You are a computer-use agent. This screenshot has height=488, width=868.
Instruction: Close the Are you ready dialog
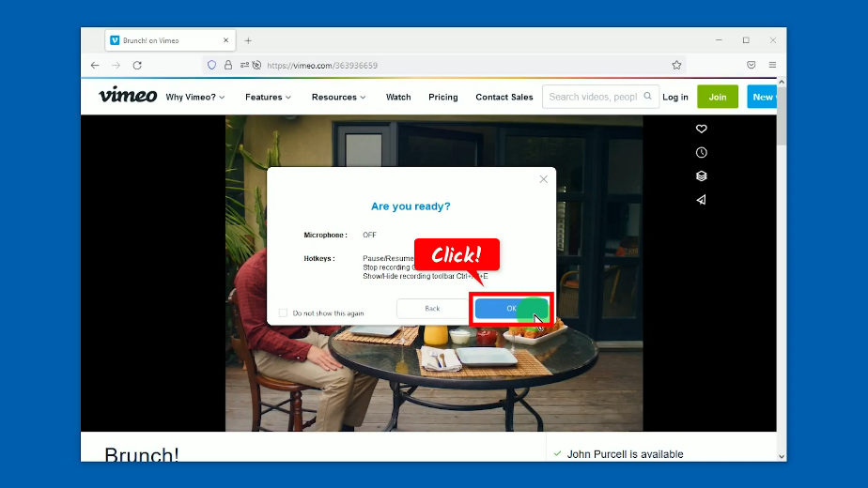click(544, 179)
